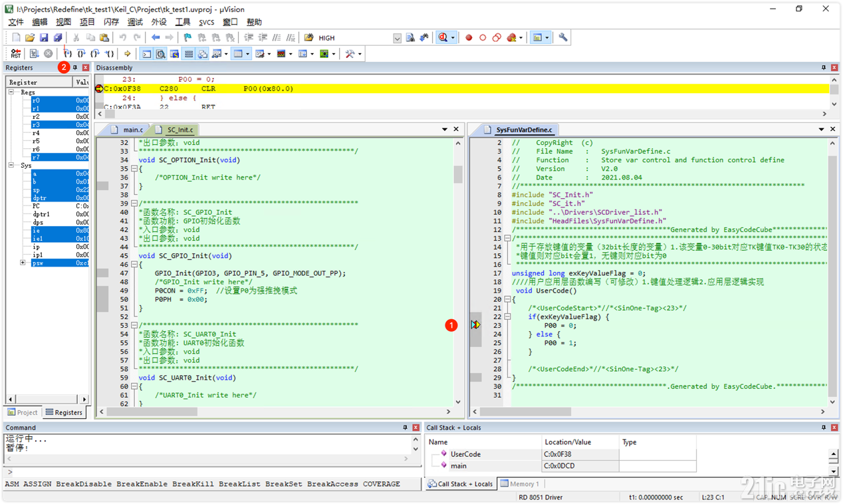Screen dimensions: 843x504
Task: Insert breakpoint with the solid red dot icon
Action: pyautogui.click(x=469, y=38)
